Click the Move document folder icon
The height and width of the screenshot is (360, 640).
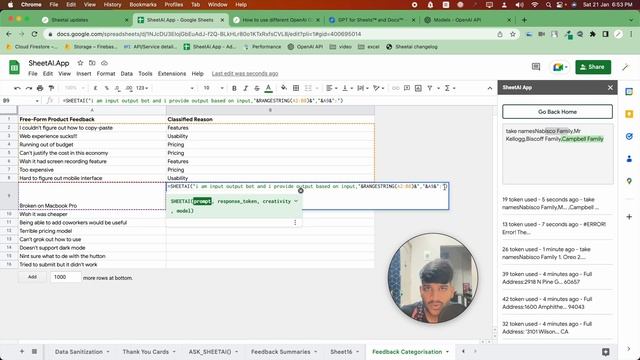[92, 63]
